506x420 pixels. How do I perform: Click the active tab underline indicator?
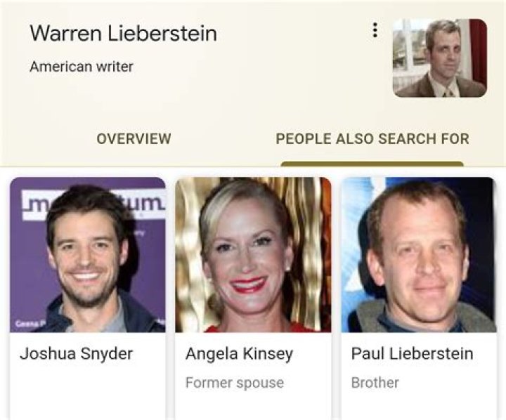pos(372,164)
